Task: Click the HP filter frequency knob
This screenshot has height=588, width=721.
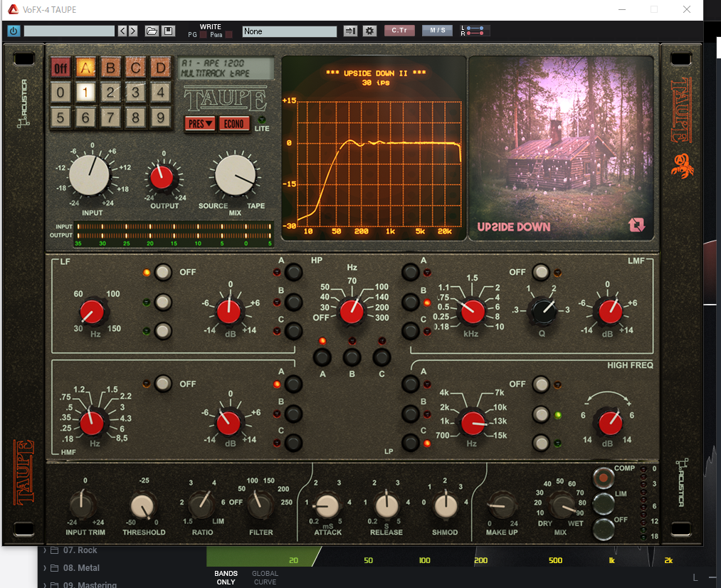Action: [352, 311]
